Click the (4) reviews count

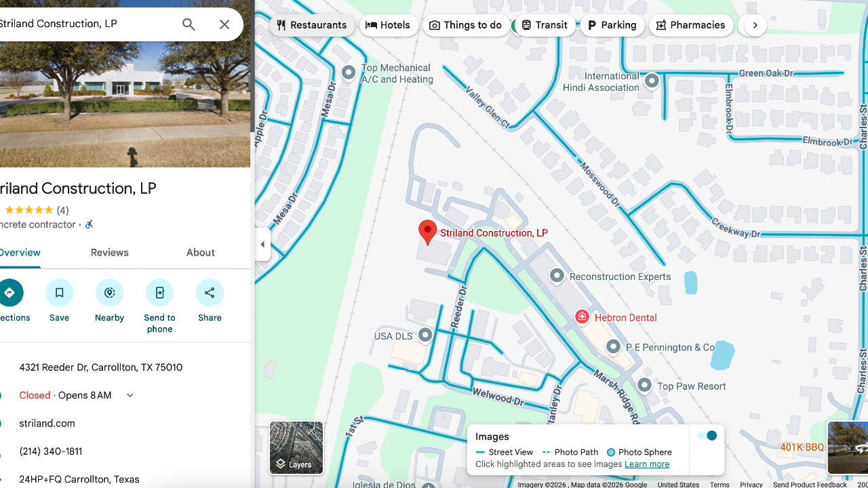(x=62, y=210)
